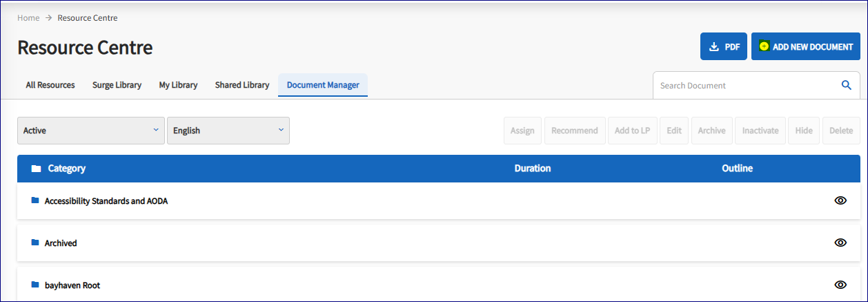Click the Inactivate button

coord(760,131)
